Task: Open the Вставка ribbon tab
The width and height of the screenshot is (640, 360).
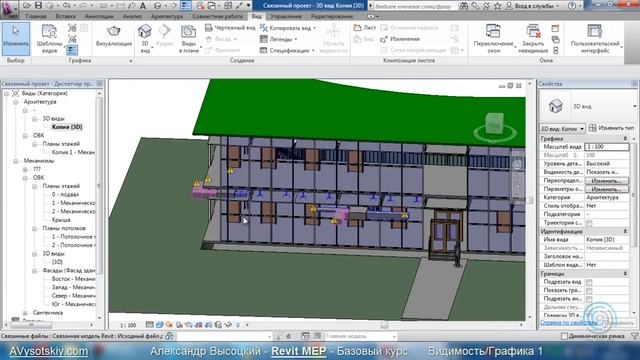Action: click(x=66, y=16)
